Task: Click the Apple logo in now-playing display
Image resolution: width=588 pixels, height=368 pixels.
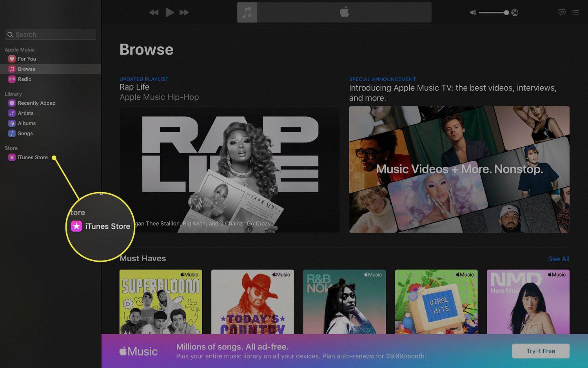Action: [x=345, y=12]
